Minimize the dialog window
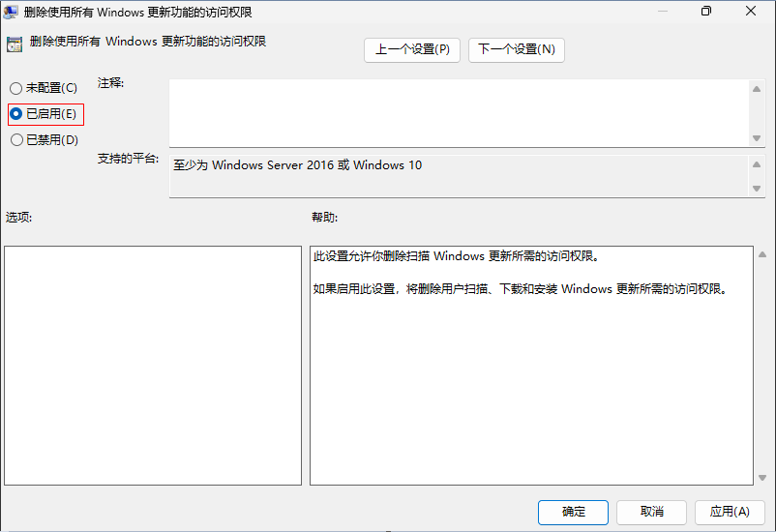Viewport: 776px width, 532px height. [x=663, y=11]
